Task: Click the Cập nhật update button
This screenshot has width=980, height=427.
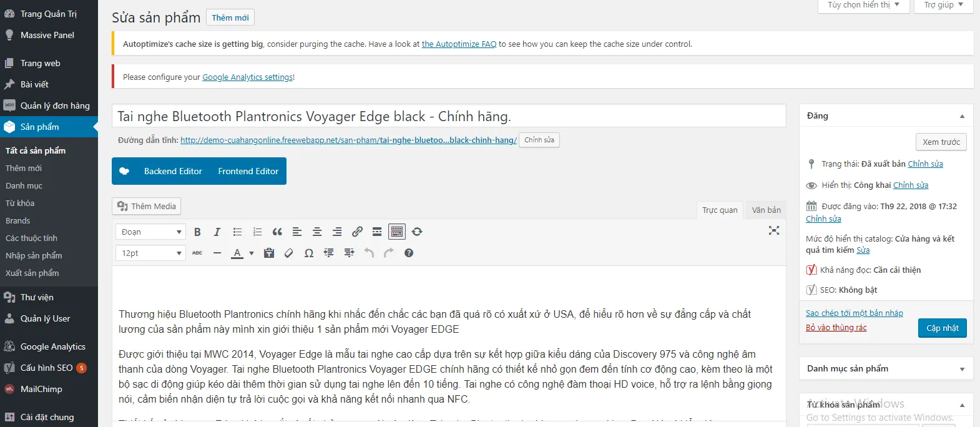Action: click(943, 328)
